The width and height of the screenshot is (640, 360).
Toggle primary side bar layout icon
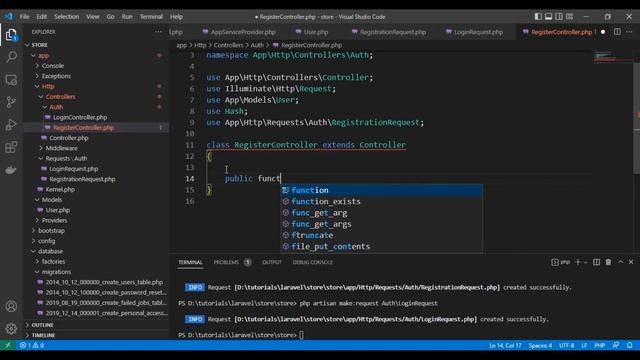coord(538,16)
